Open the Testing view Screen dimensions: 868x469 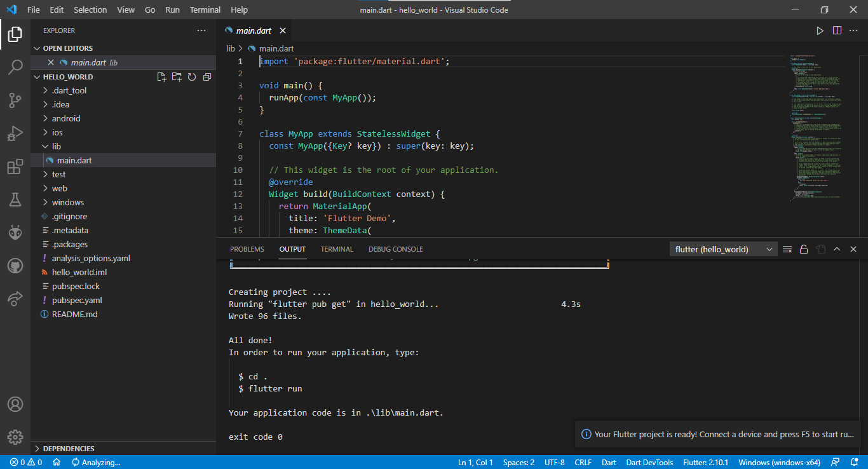[x=15, y=200]
